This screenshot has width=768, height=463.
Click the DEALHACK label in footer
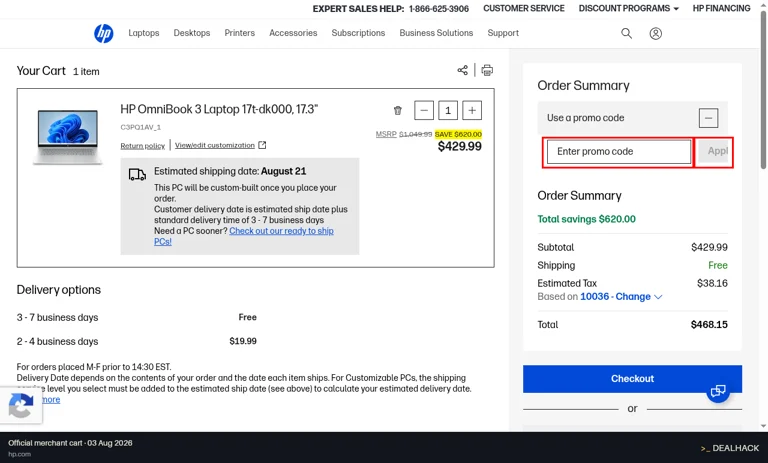[730, 448]
